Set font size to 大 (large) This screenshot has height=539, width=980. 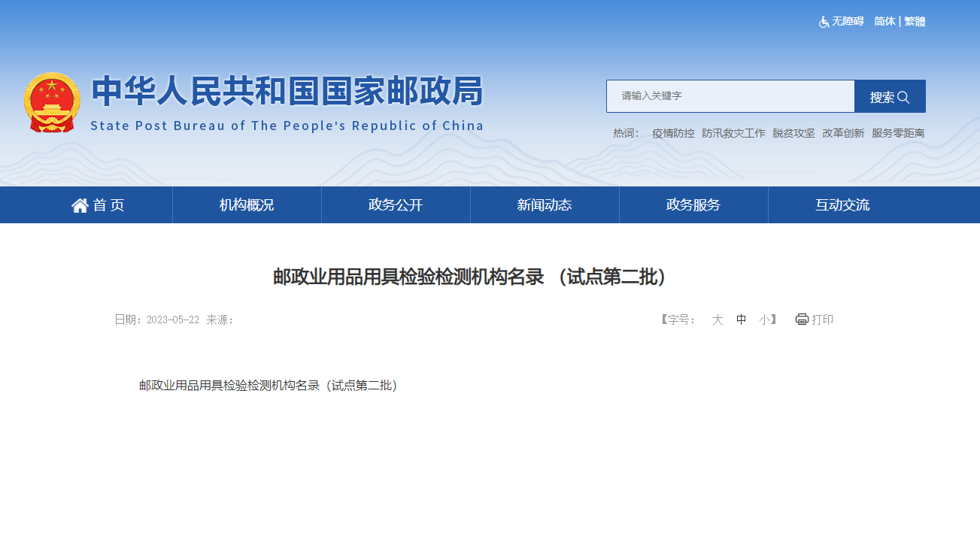[x=718, y=319]
